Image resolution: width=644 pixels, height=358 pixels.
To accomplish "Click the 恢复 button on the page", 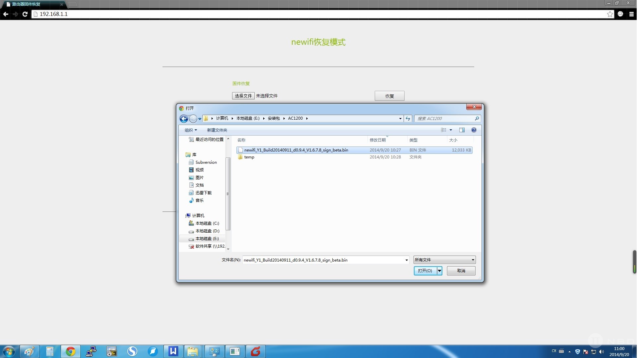I will click(x=389, y=96).
